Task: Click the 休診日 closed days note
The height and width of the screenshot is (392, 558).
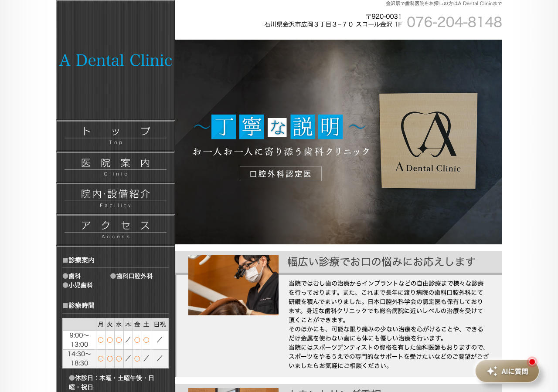Action: pos(112,382)
